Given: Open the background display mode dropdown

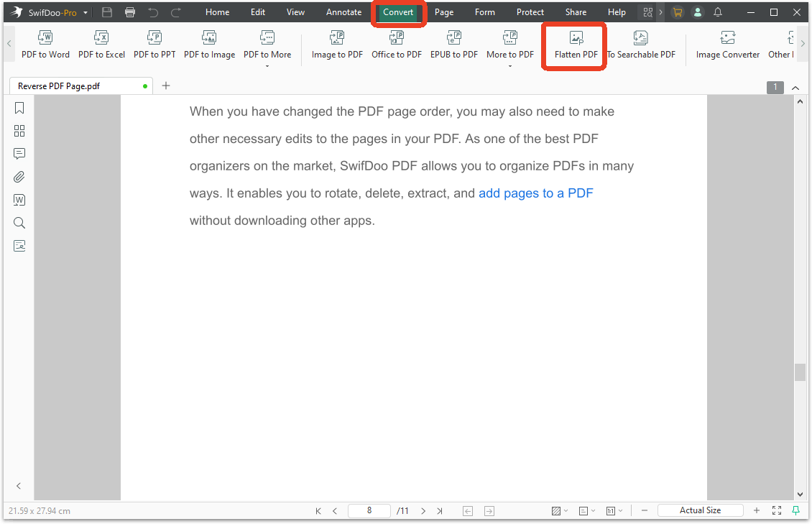Looking at the screenshot, I should click(x=559, y=511).
